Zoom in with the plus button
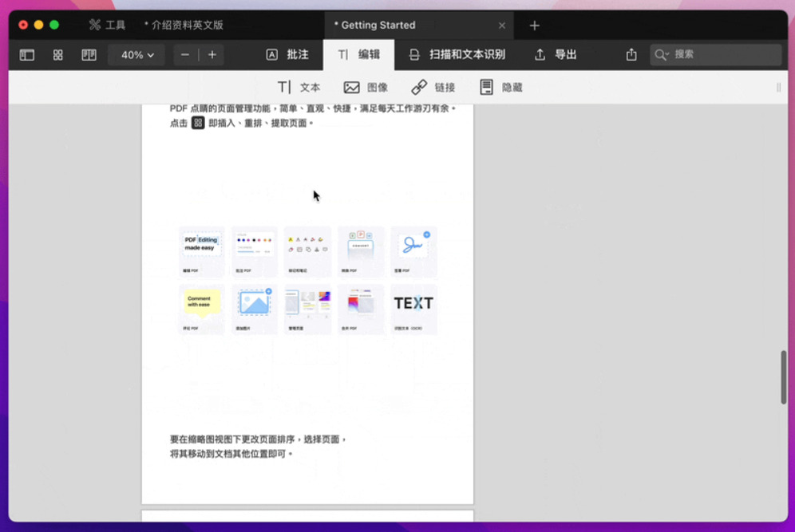The height and width of the screenshot is (532, 795). [212, 55]
